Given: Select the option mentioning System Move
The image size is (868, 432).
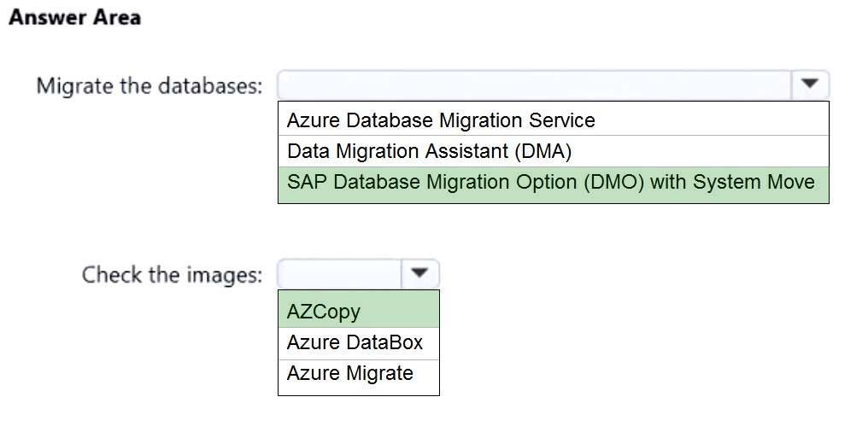Looking at the screenshot, I should tap(553, 183).
